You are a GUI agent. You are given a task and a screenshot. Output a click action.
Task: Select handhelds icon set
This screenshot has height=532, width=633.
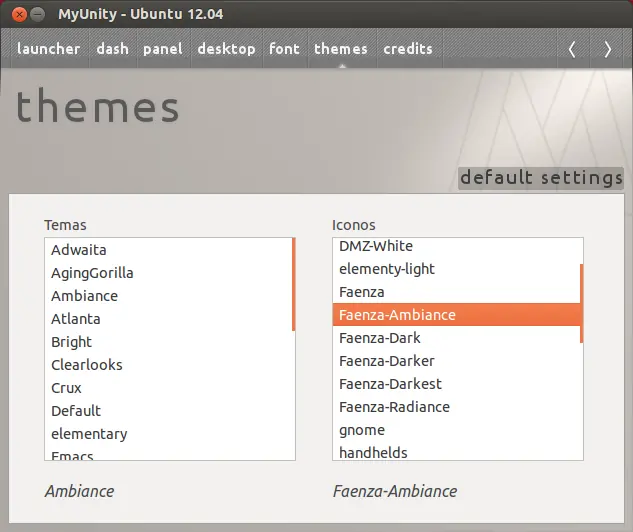coord(456,452)
